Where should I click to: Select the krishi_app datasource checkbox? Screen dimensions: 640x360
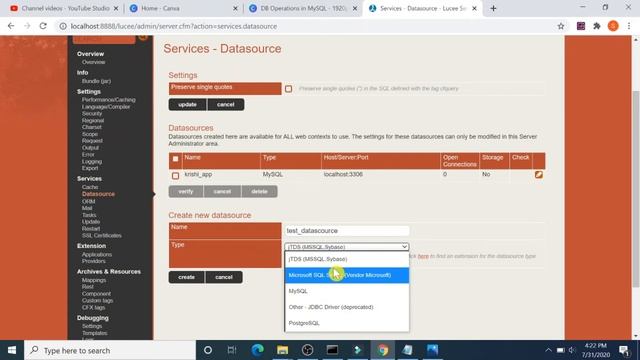[x=176, y=176]
